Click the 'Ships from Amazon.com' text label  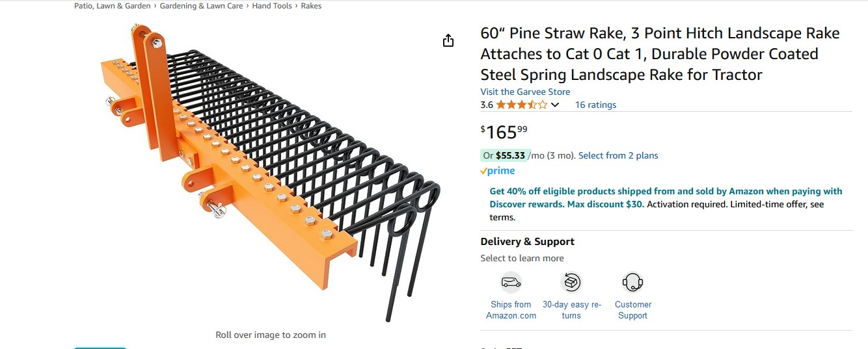tap(511, 310)
